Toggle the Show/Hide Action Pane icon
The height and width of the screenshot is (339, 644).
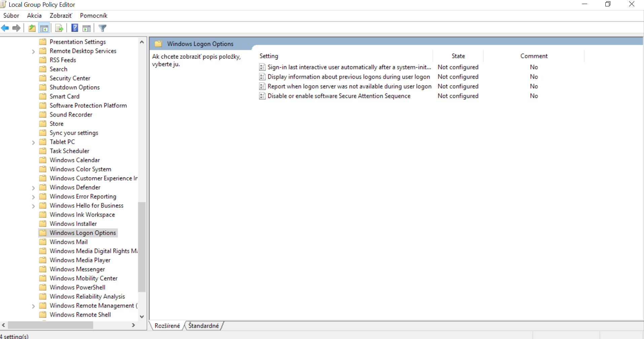pyautogui.click(x=87, y=28)
